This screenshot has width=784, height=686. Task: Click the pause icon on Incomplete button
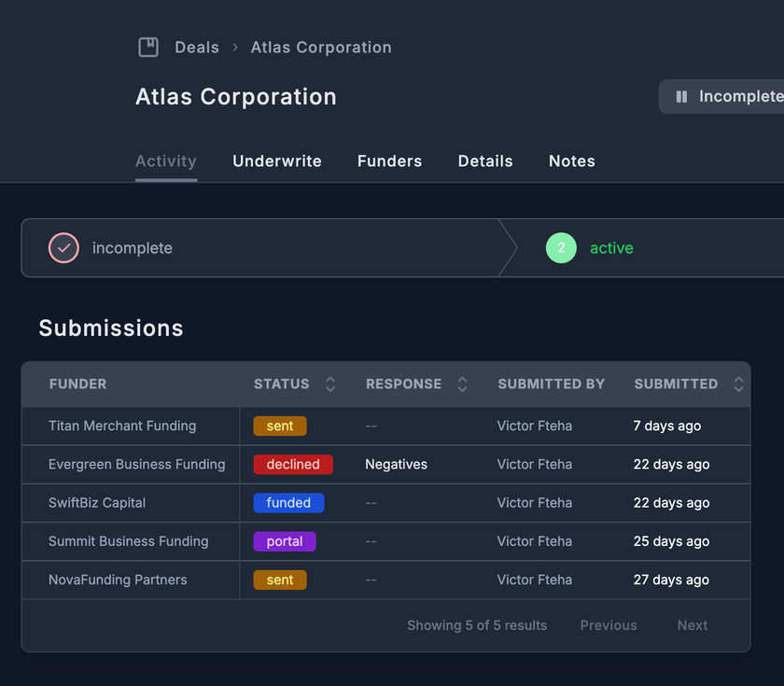[x=681, y=96]
